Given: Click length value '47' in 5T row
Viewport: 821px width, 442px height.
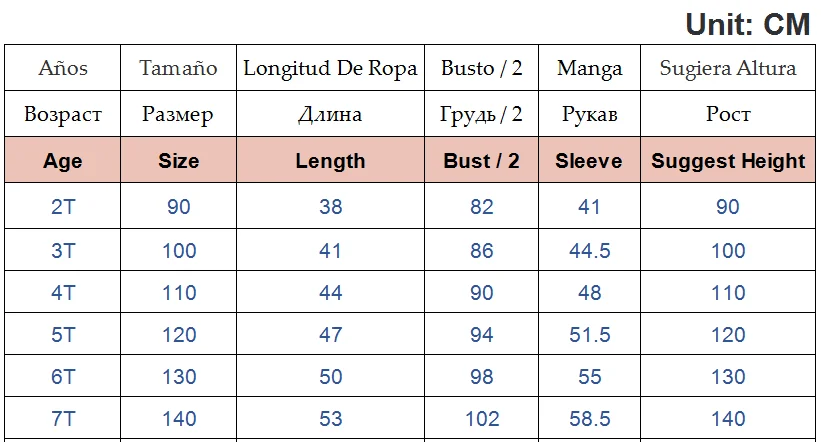Looking at the screenshot, I should coord(330,335).
